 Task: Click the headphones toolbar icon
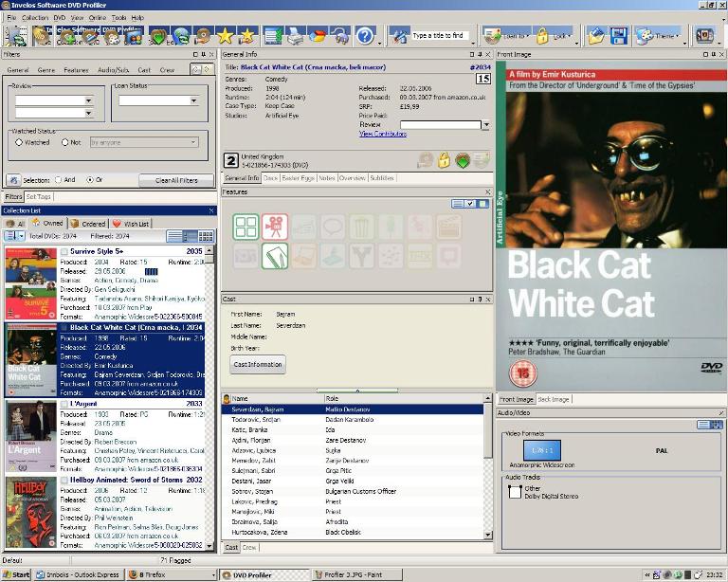click(341, 36)
